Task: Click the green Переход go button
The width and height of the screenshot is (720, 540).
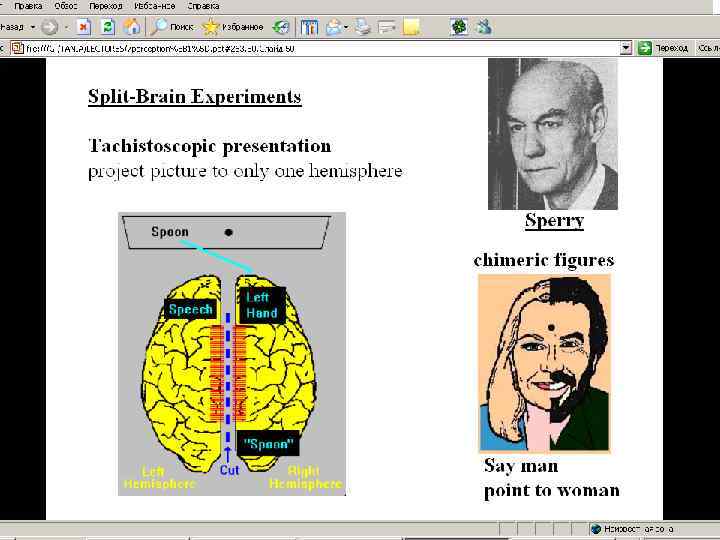Action: pyautogui.click(x=664, y=48)
